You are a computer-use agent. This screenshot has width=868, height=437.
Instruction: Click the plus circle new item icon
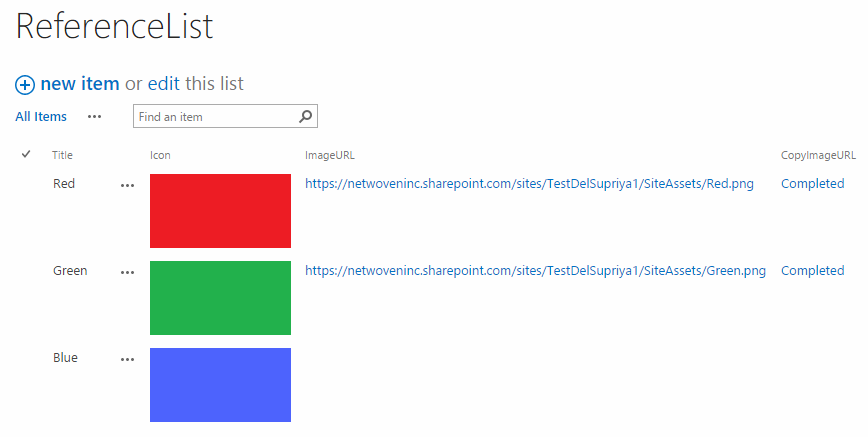(24, 85)
